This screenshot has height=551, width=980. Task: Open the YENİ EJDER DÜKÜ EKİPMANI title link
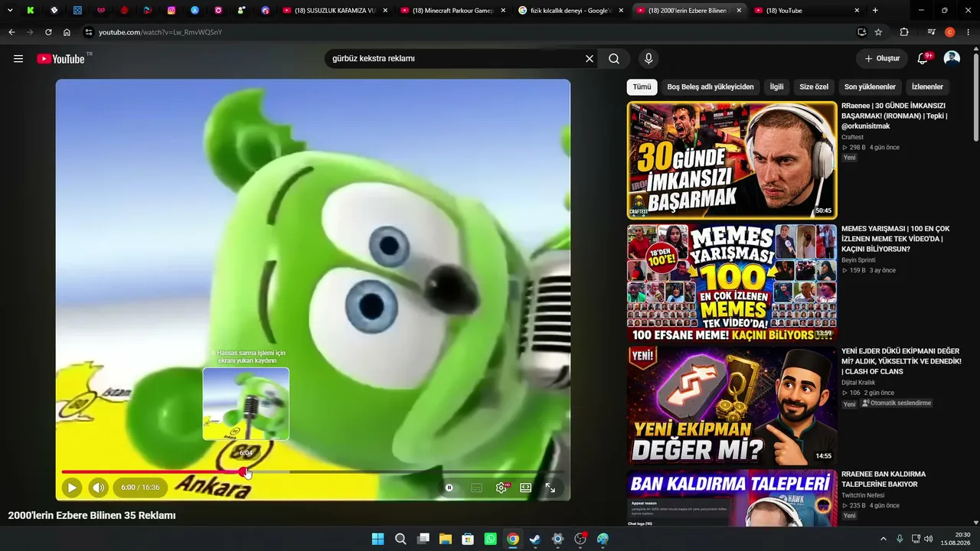[x=901, y=361]
